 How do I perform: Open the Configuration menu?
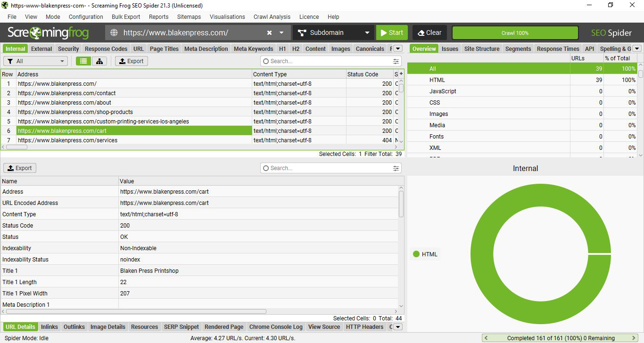point(86,16)
